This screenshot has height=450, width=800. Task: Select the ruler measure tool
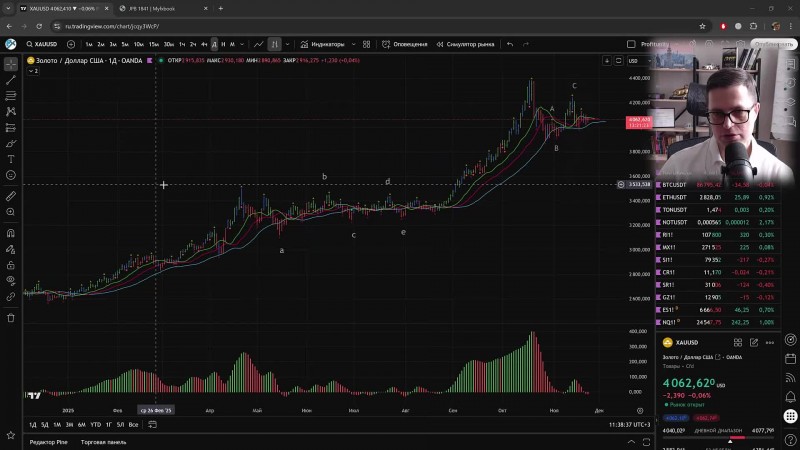pos(11,196)
